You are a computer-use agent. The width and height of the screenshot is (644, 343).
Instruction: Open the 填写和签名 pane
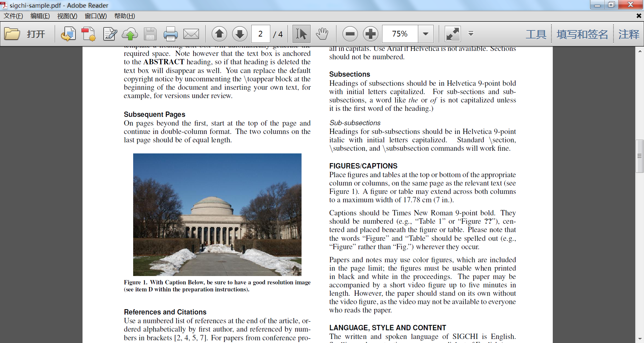tap(582, 34)
